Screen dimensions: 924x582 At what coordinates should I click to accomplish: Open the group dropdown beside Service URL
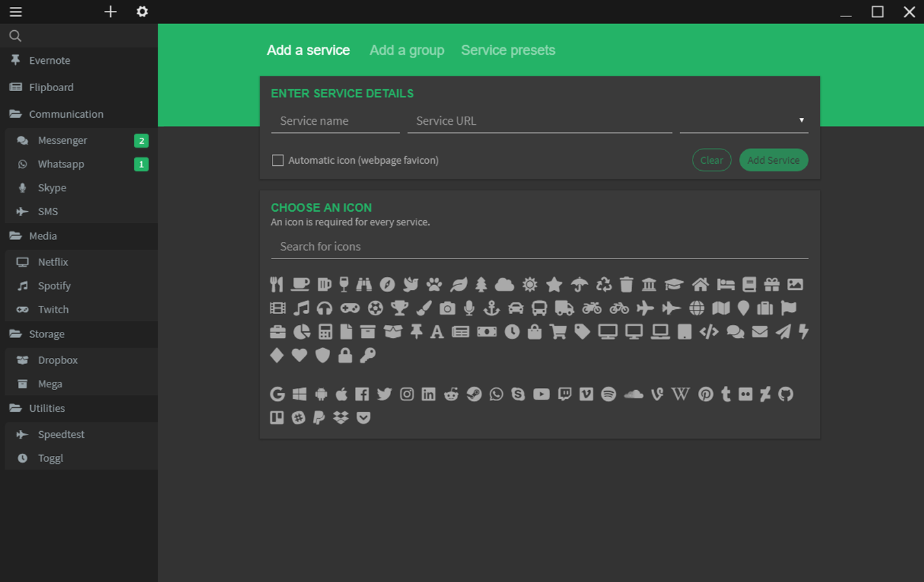pyautogui.click(x=744, y=121)
